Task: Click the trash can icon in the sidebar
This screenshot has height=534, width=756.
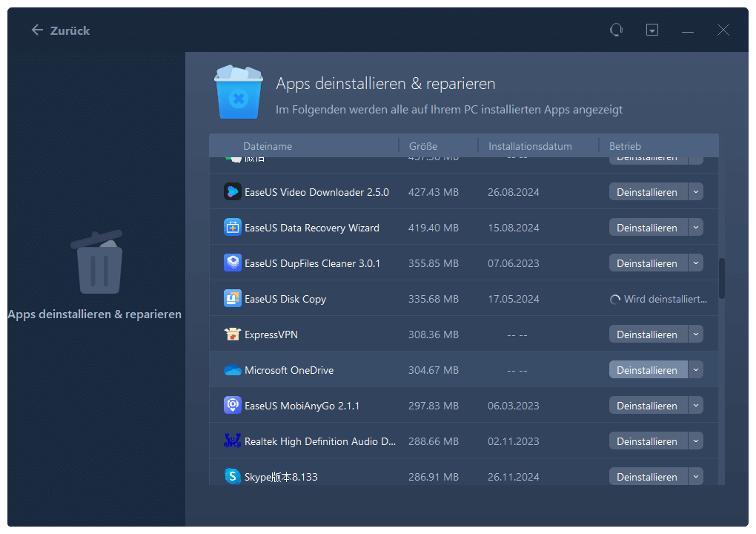Action: tap(97, 262)
